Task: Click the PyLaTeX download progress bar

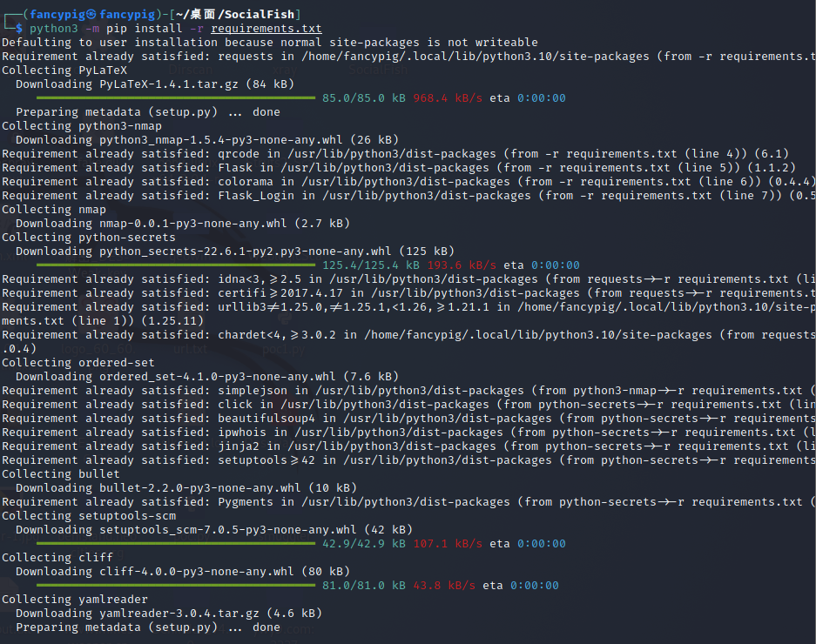Action: (164, 98)
